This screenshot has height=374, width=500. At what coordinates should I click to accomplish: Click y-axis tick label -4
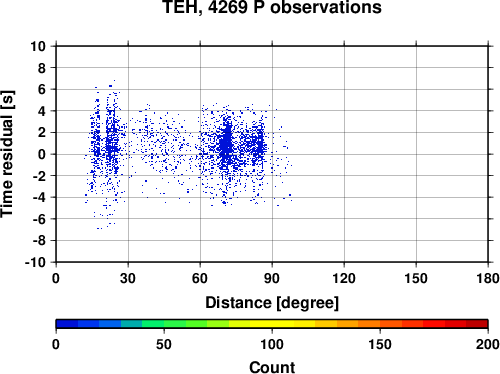[x=39, y=197]
